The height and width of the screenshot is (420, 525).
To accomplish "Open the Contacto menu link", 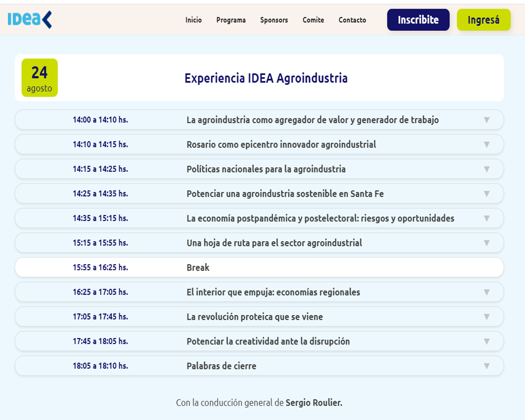I will 352,20.
